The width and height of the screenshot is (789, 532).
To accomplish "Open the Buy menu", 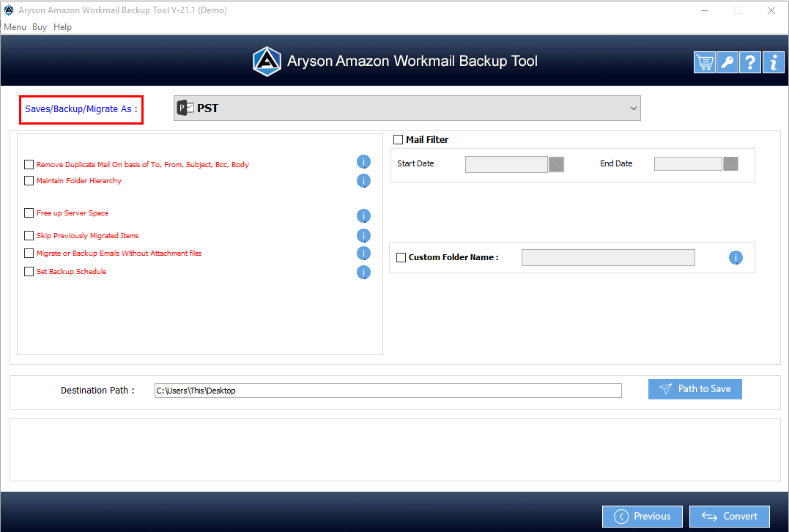I will click(x=40, y=27).
